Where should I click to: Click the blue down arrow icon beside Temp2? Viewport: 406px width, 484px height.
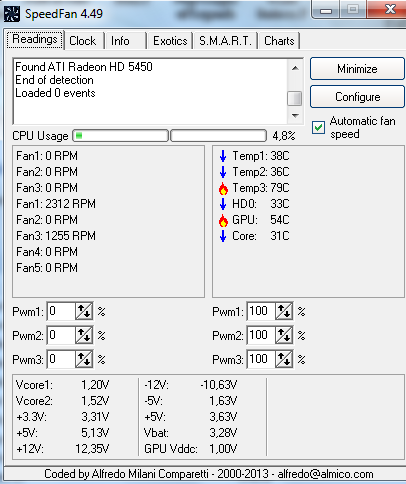[x=223, y=172]
